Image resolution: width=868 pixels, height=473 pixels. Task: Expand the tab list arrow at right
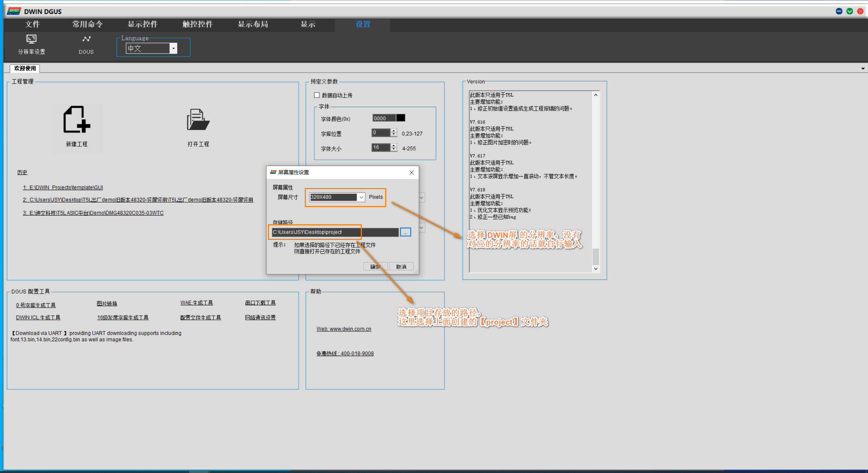(863, 69)
